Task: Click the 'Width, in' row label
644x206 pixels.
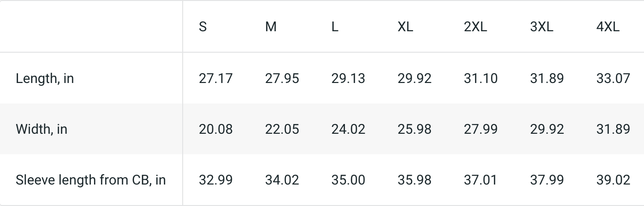Action: 41,129
